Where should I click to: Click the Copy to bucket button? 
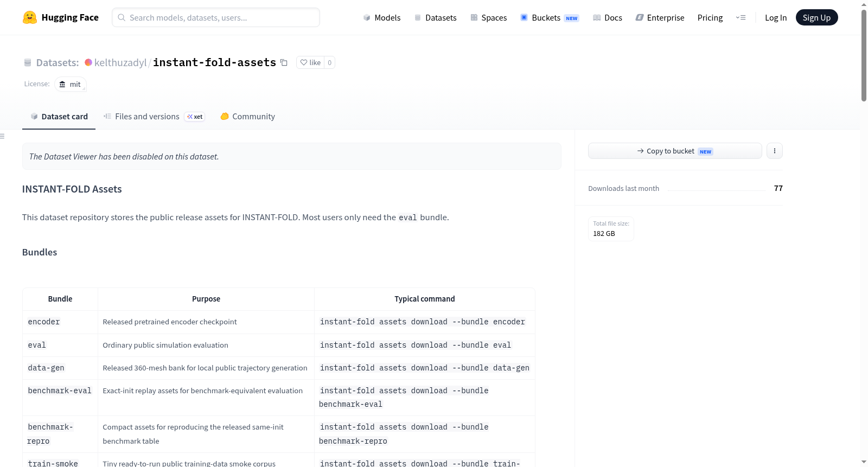click(x=675, y=151)
